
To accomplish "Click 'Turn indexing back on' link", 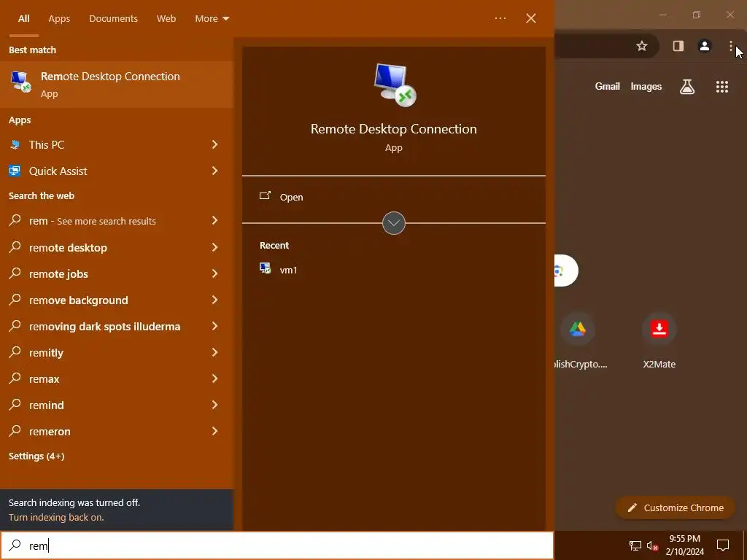I will coord(56,517).
